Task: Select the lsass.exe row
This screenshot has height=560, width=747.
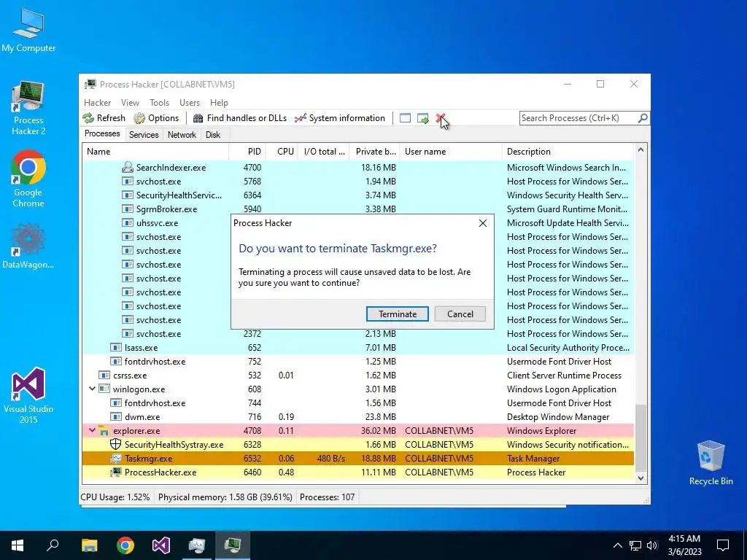Action: (x=357, y=348)
